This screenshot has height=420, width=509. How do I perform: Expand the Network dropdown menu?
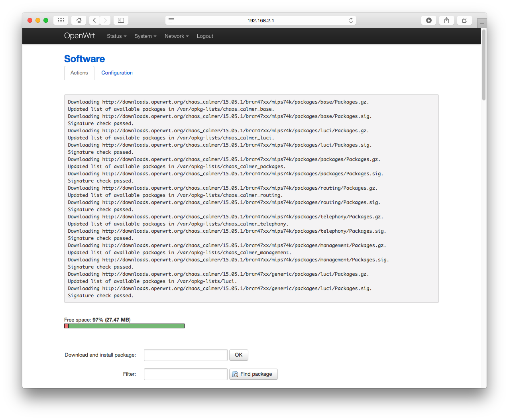[x=177, y=36]
